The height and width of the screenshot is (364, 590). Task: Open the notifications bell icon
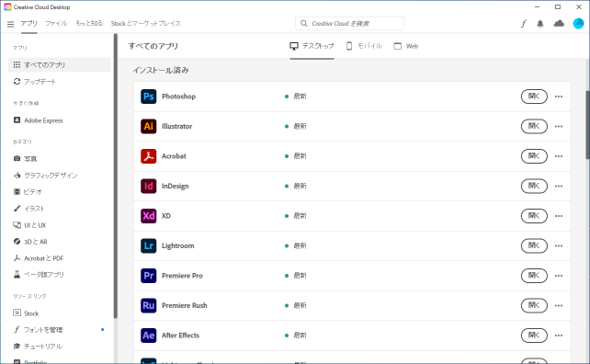coord(540,24)
